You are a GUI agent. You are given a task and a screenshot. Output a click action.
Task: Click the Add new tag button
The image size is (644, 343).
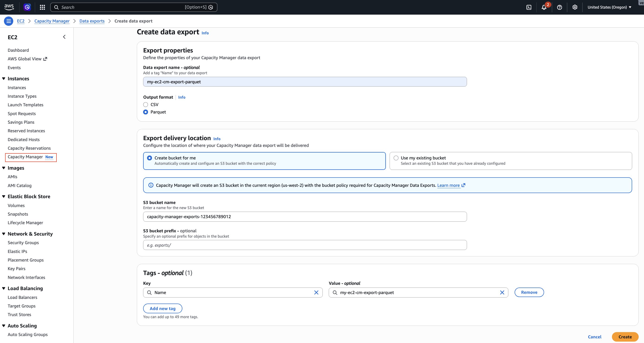(x=162, y=308)
